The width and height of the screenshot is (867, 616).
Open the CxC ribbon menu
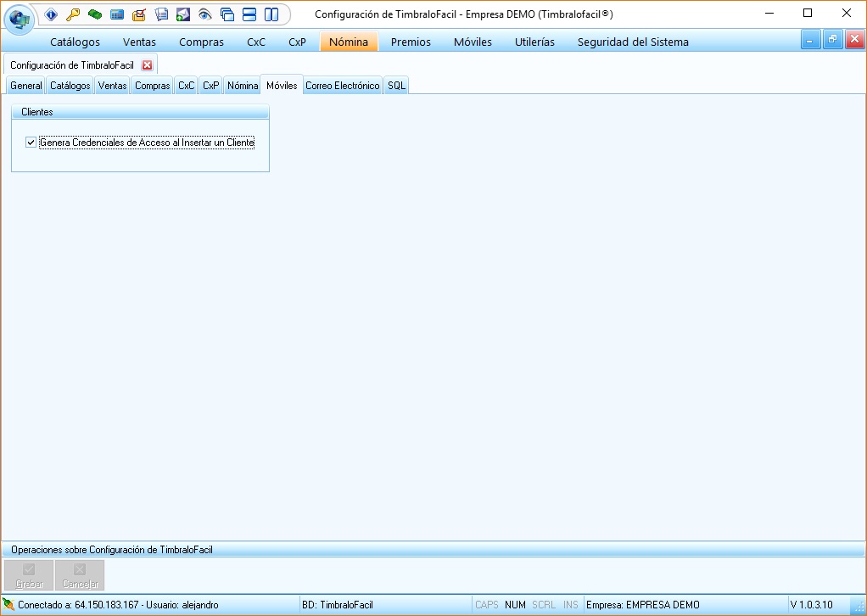tap(256, 42)
